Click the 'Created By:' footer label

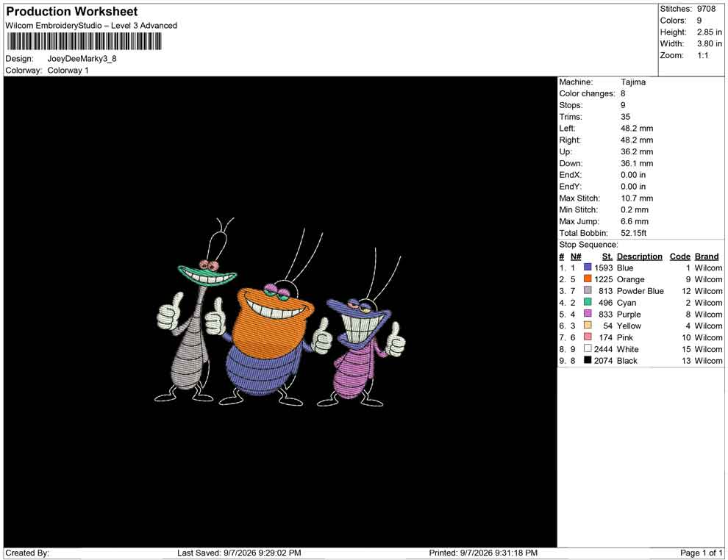click(27, 553)
